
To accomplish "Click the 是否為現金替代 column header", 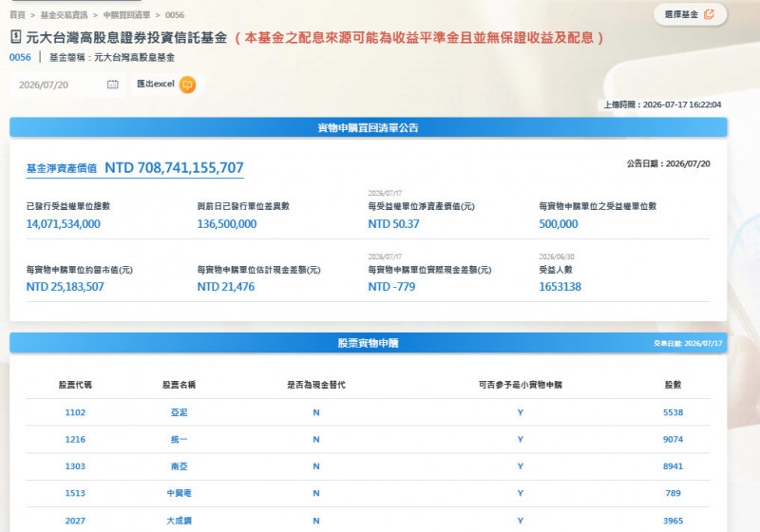I will click(316, 385).
